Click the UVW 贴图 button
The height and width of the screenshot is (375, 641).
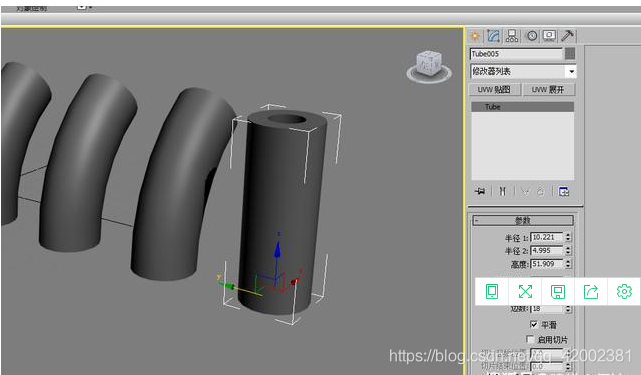[494, 90]
